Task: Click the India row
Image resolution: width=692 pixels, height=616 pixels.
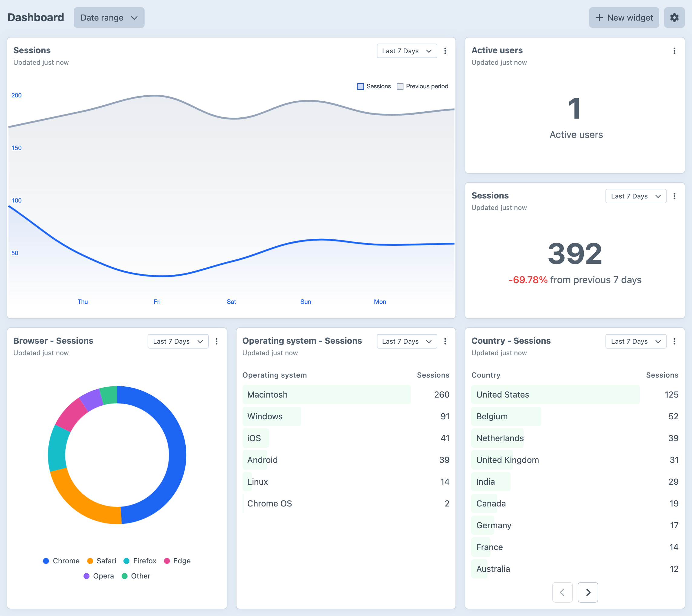Action: coord(575,482)
